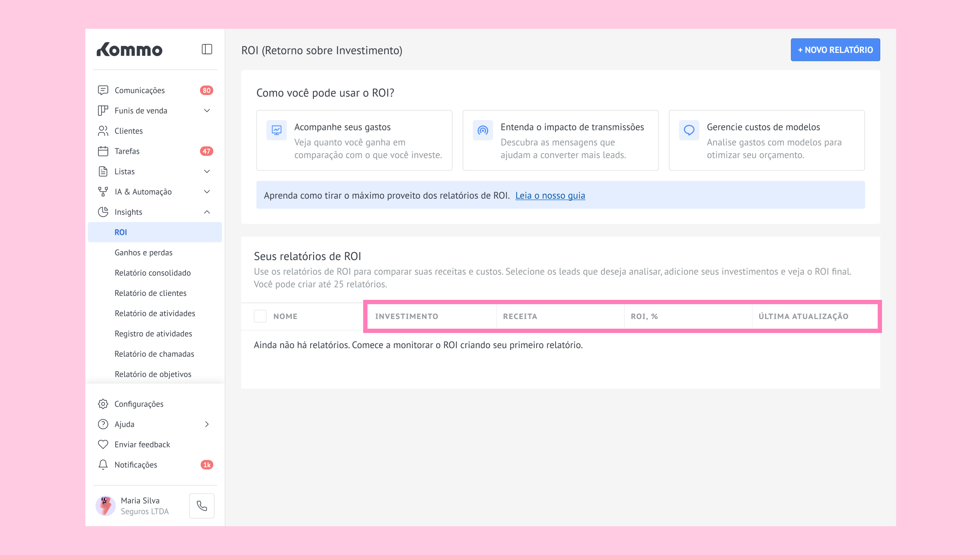Viewport: 980px width, 555px height.
Task: Open Relatório consolidado in the sidebar
Action: click(152, 272)
